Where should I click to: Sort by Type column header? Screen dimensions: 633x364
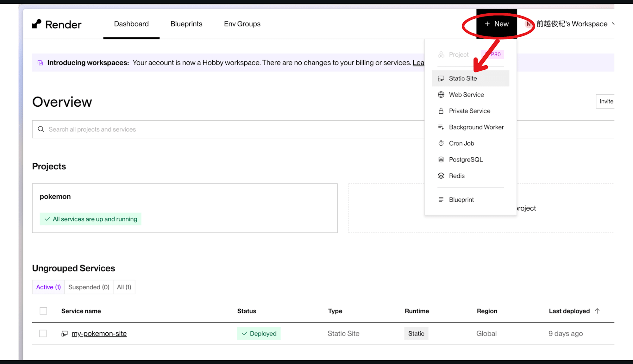point(335,311)
